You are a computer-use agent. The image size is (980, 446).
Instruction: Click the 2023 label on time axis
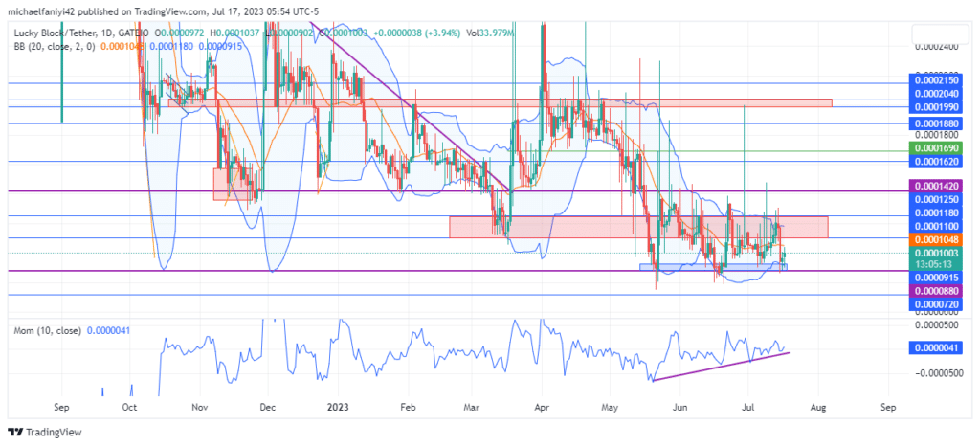(338, 407)
